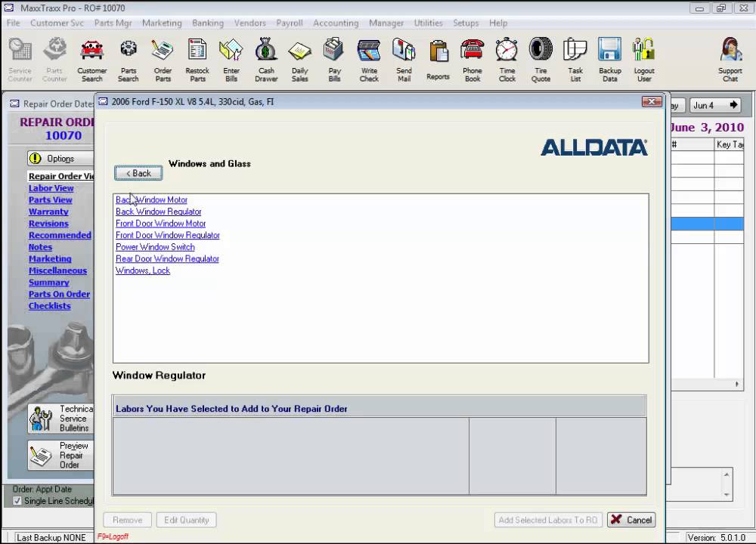Screen dimensions: 756x544
Task: Open the Time Clock tool
Action: click(507, 59)
